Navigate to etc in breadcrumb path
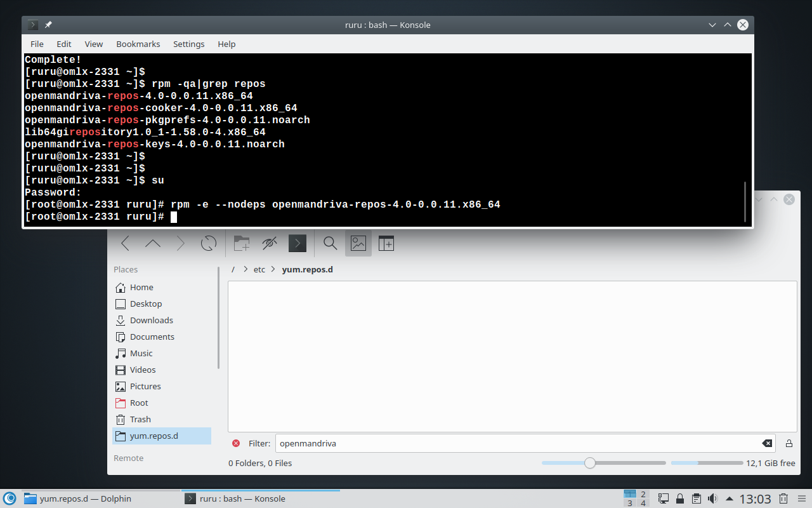Viewport: 812px width, 508px height. point(259,269)
